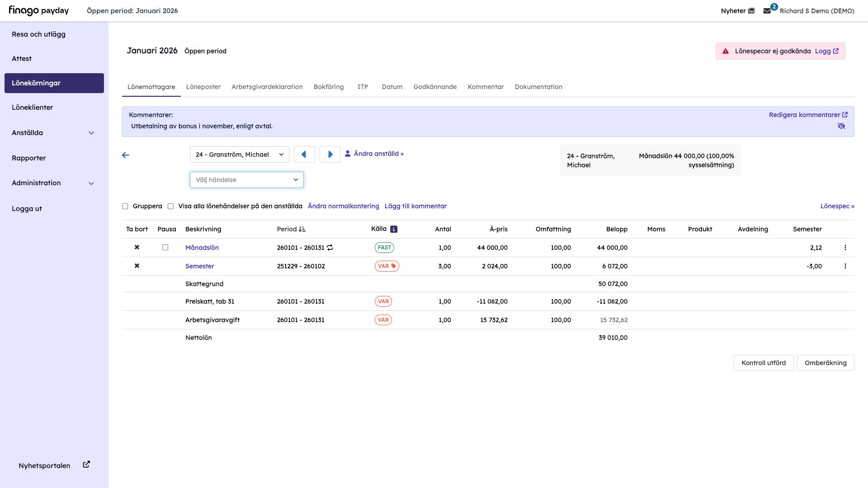The image size is (868, 488).
Task: Open Välj händelse dropdown
Action: tap(247, 180)
